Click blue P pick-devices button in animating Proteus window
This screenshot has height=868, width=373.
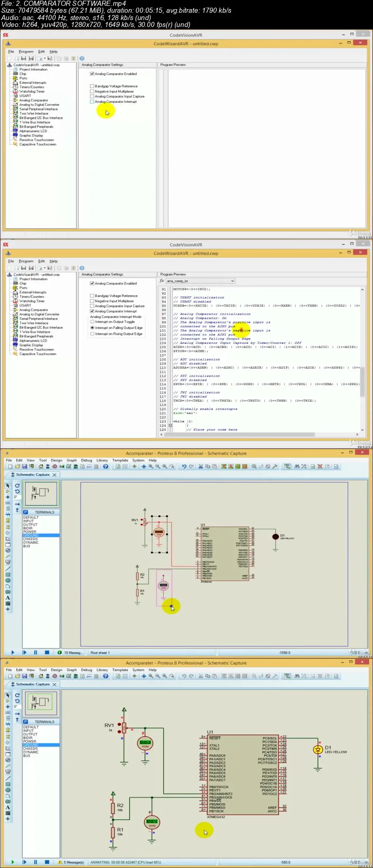[x=25, y=722]
